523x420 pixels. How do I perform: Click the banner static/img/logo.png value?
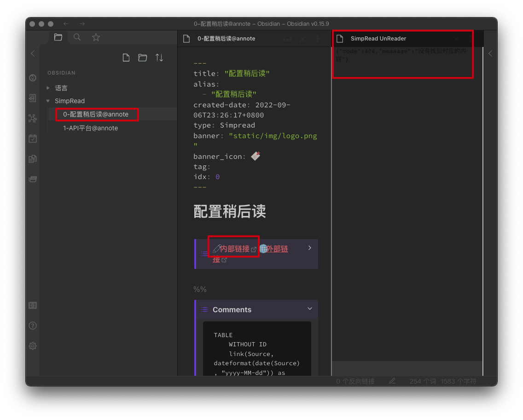[x=256, y=140]
